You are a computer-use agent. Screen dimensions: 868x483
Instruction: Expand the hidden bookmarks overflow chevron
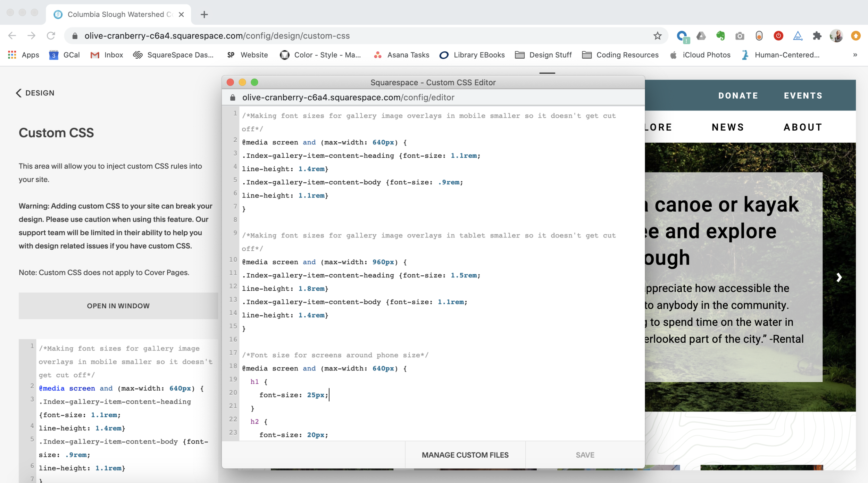pos(855,55)
